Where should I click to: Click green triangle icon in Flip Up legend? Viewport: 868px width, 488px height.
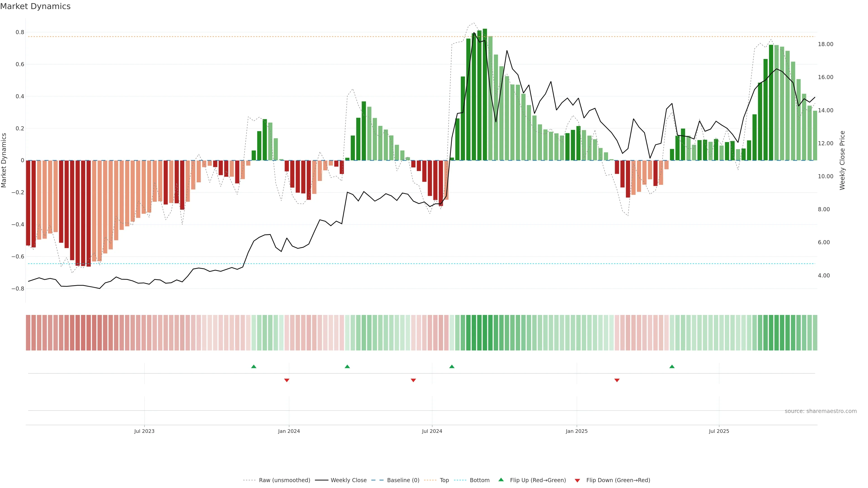[501, 480]
